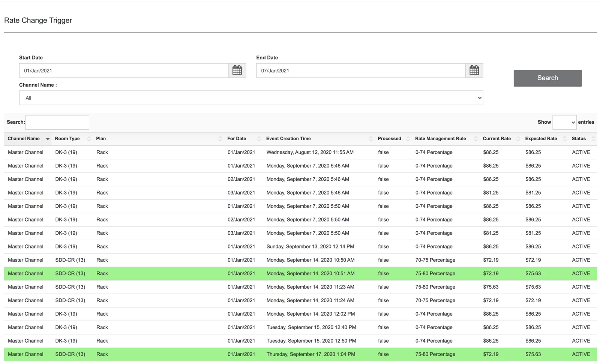
Task: Select the highlighted 10:51 AM row
Action: click(300, 274)
